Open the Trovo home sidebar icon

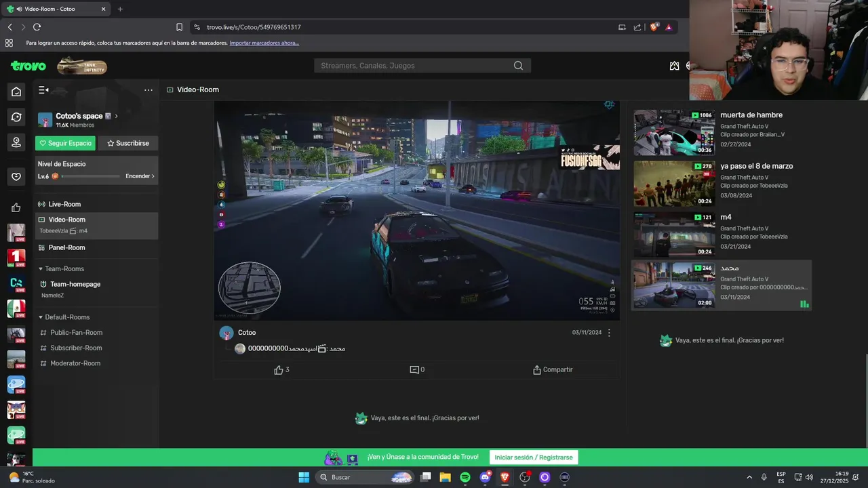pos(16,91)
